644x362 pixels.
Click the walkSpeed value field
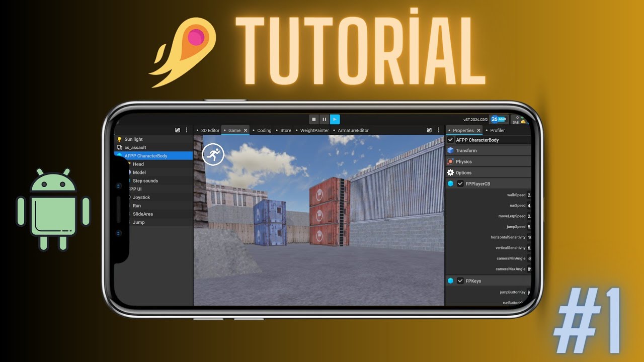click(529, 195)
